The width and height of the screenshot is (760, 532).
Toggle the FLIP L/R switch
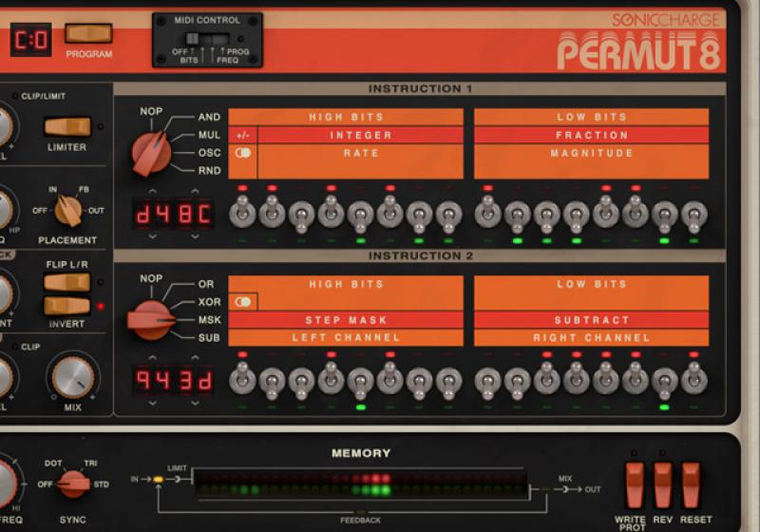(x=66, y=282)
